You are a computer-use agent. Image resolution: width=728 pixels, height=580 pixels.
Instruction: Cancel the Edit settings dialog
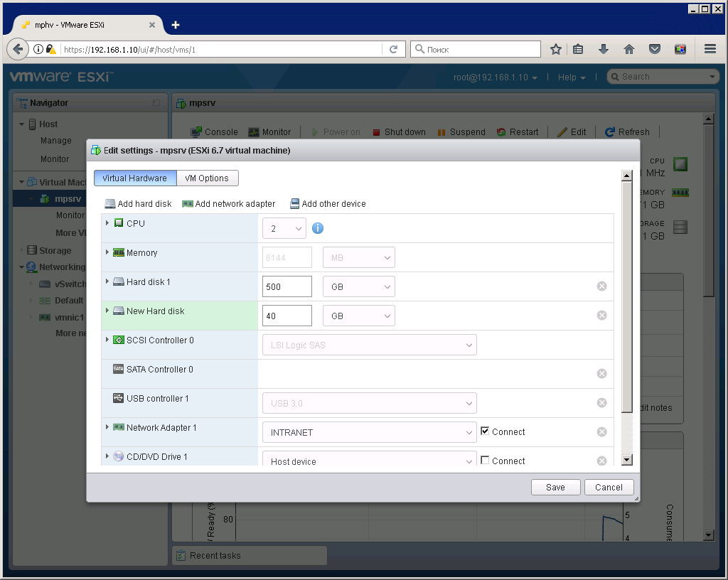[609, 487]
